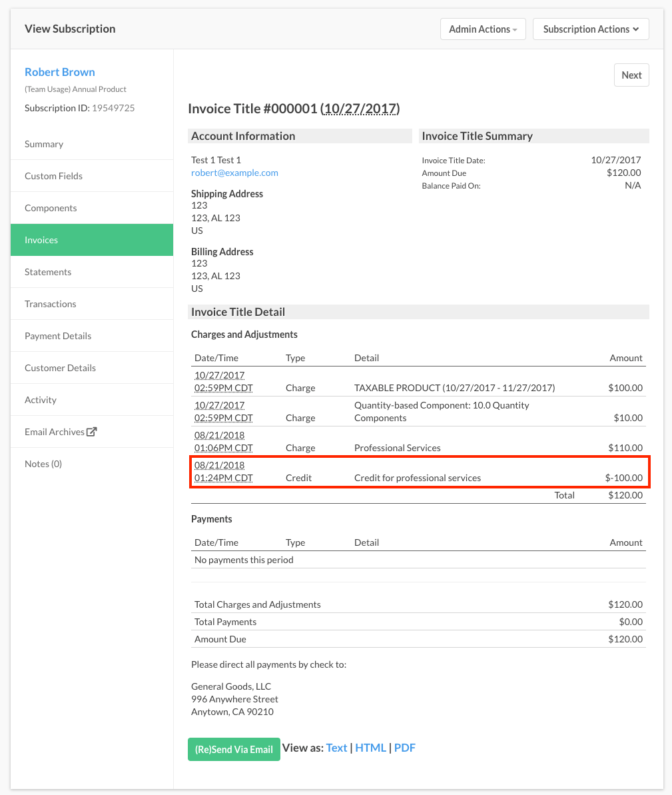Click the Credit for professional services detail
672x795 pixels.
(x=418, y=478)
